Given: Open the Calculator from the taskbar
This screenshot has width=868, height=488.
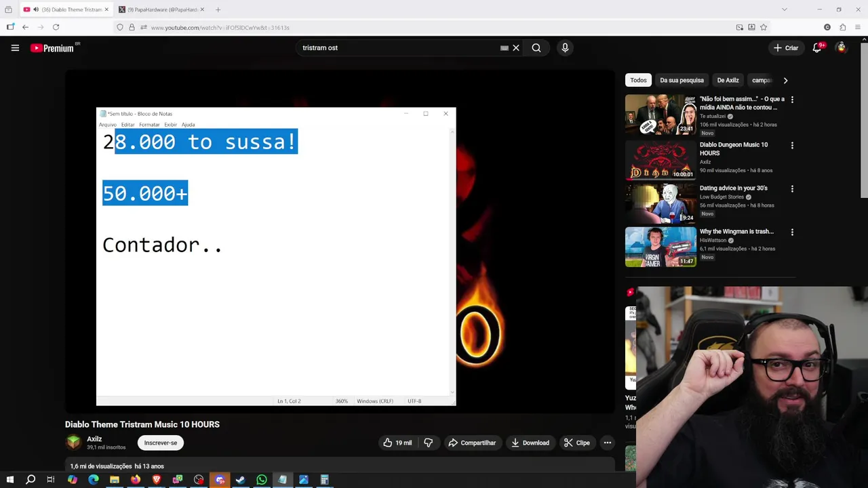Looking at the screenshot, I should (324, 480).
